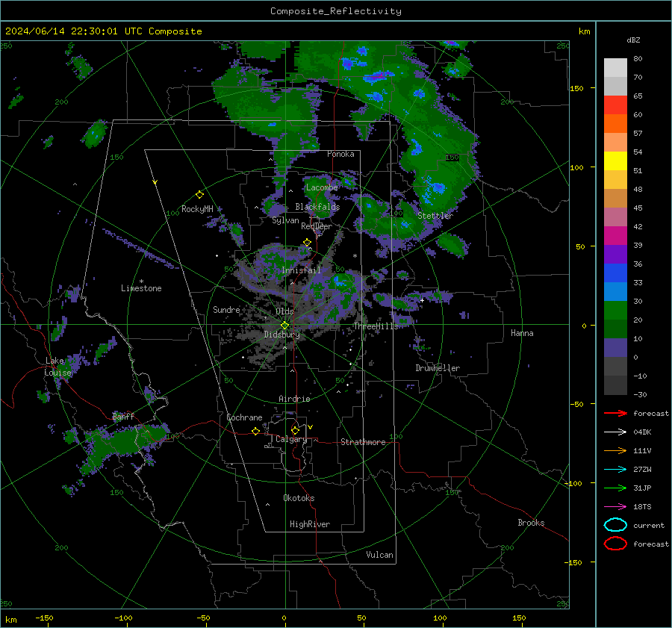Click the Banff label on map
Image resolution: width=672 pixels, height=628 pixels.
(x=123, y=417)
